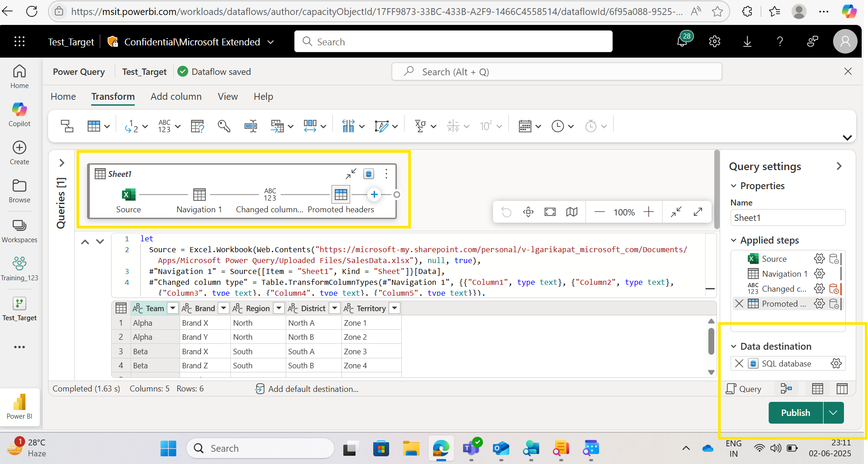Collapse the Properties section

tap(733, 186)
